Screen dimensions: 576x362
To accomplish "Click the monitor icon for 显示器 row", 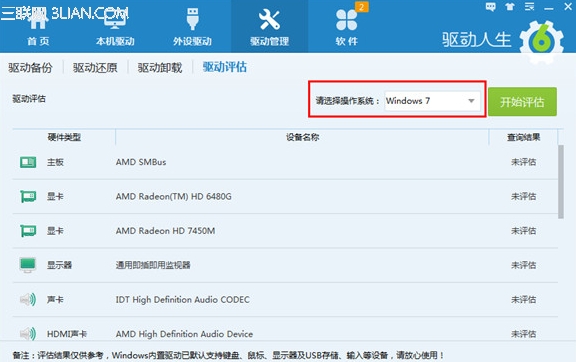I will pyautogui.click(x=28, y=265).
